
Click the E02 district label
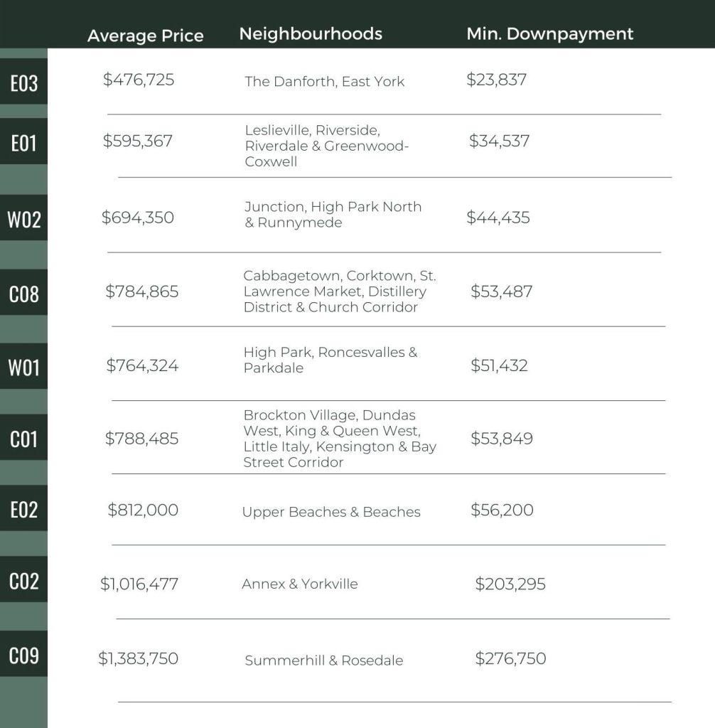[x=23, y=508]
